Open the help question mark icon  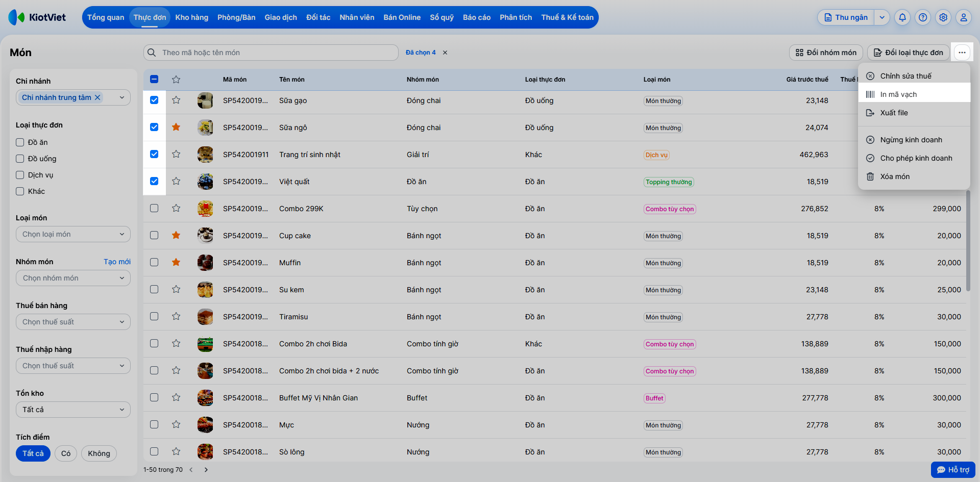[923, 17]
